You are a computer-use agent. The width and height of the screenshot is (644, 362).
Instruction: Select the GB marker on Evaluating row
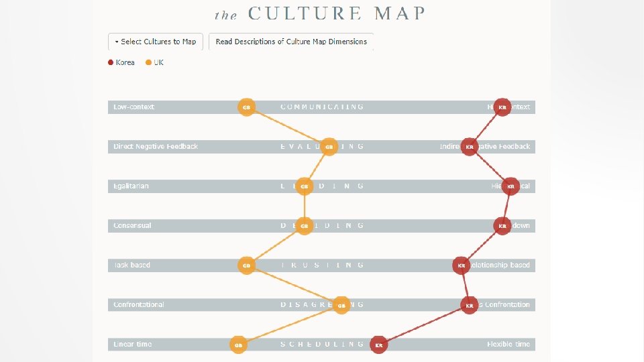pyautogui.click(x=329, y=147)
